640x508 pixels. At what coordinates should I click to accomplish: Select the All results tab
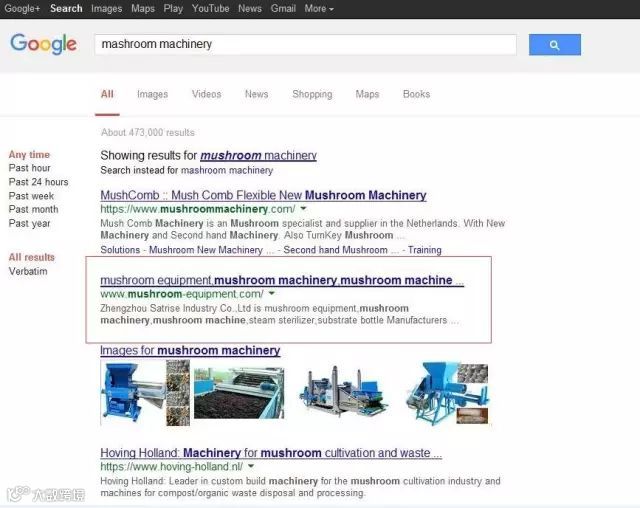(x=107, y=94)
